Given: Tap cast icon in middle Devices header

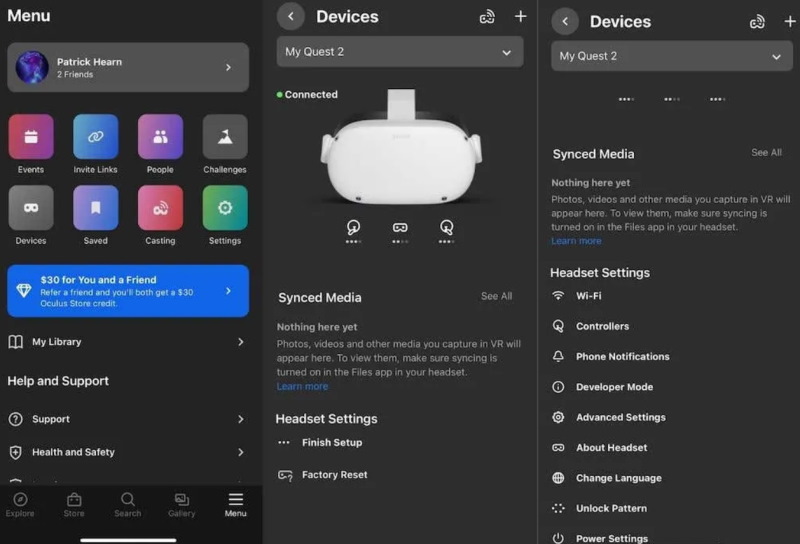Looking at the screenshot, I should point(487,17).
